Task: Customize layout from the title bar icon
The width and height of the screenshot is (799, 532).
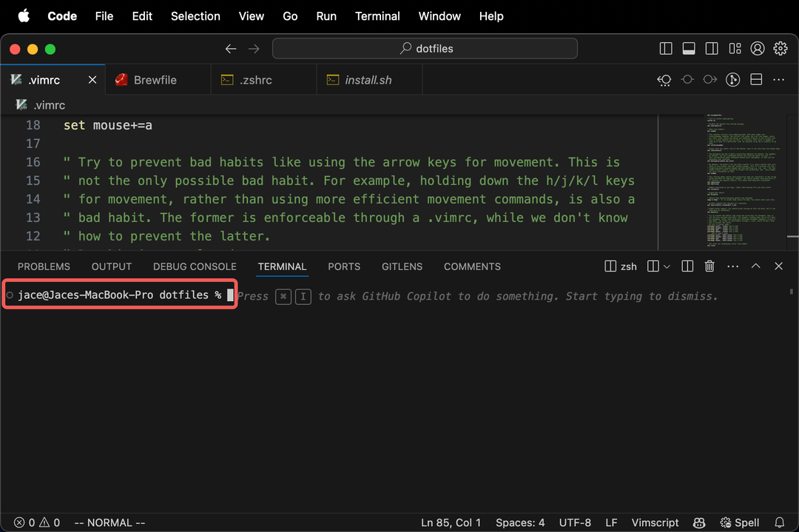Action: pos(735,49)
